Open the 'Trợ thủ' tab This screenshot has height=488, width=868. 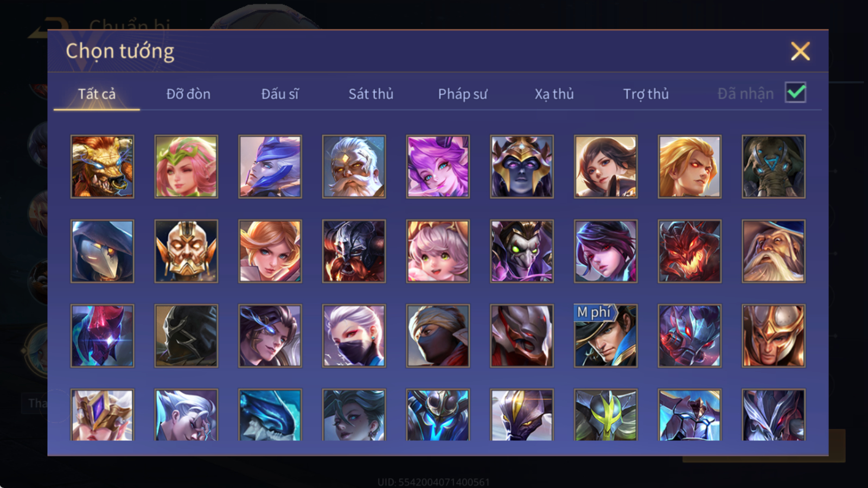click(x=646, y=94)
